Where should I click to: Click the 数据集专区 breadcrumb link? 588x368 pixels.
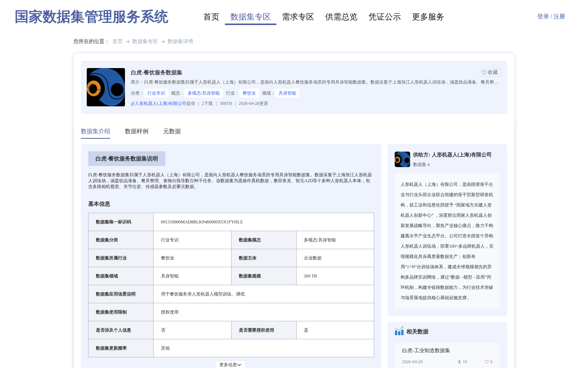tap(145, 42)
